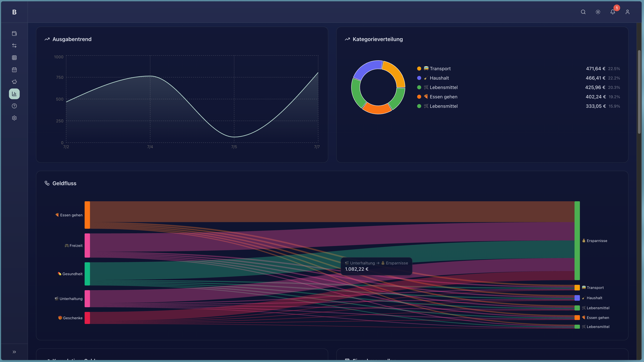
Task: Click the orange Essen gehen target node in Geldfluss
Action: [x=577, y=318]
